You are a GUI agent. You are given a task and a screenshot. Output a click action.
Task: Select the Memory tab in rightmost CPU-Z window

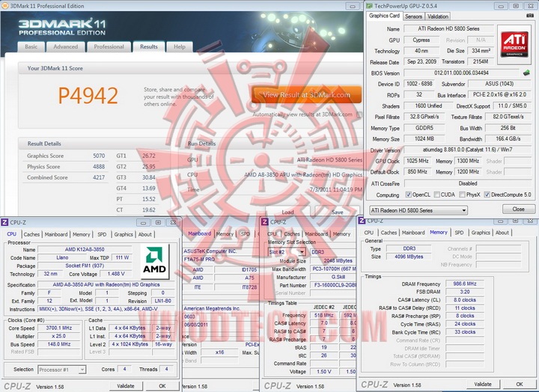click(439, 233)
